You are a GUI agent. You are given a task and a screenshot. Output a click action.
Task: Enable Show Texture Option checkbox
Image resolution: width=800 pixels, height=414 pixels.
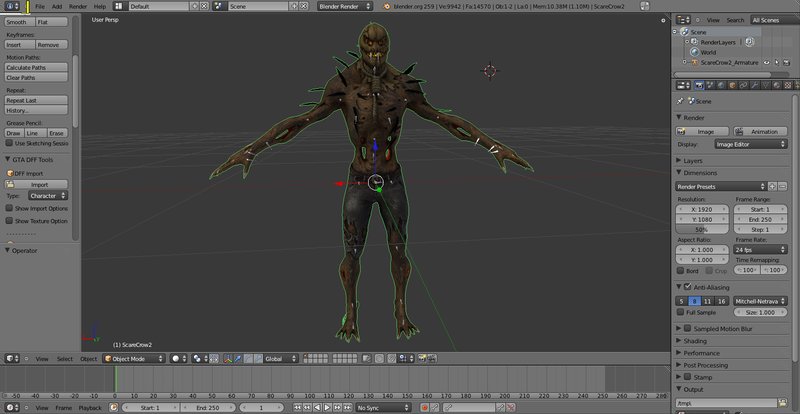click(x=9, y=221)
